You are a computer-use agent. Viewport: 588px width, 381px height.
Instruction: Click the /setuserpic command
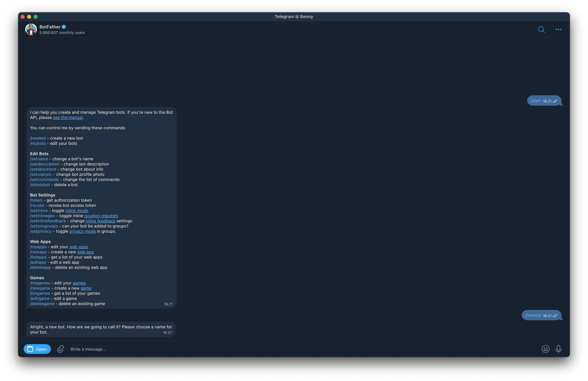41,175
